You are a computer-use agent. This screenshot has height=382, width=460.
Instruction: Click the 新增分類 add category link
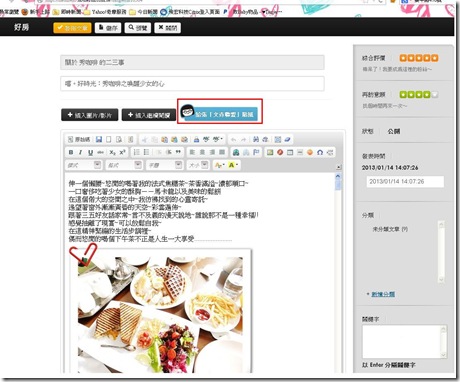click(x=383, y=294)
